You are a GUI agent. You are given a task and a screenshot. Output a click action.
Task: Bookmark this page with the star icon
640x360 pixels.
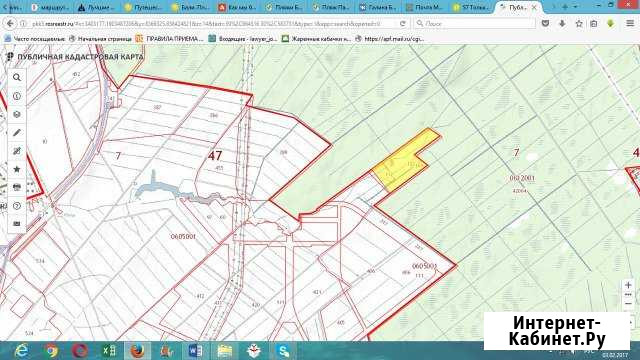[x=579, y=24]
